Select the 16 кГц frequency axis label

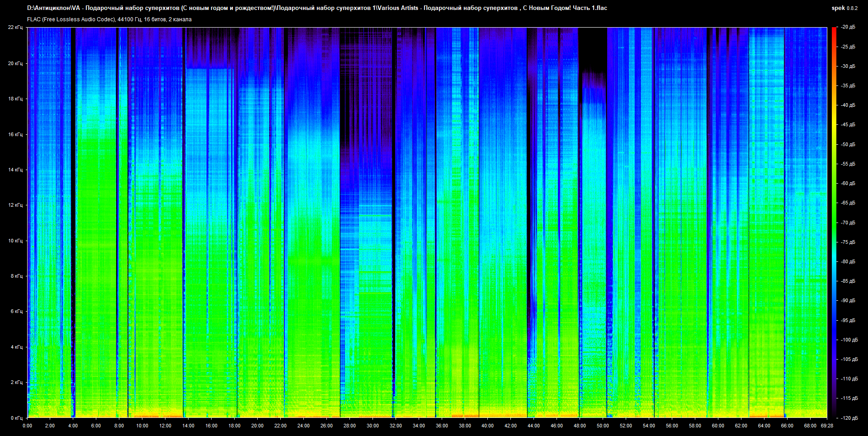(15, 134)
